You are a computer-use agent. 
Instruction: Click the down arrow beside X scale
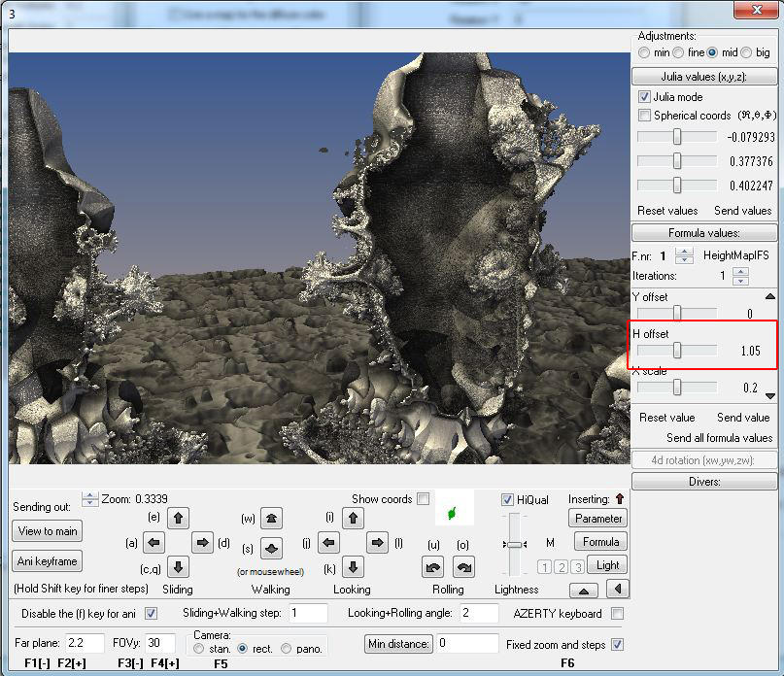point(770,396)
